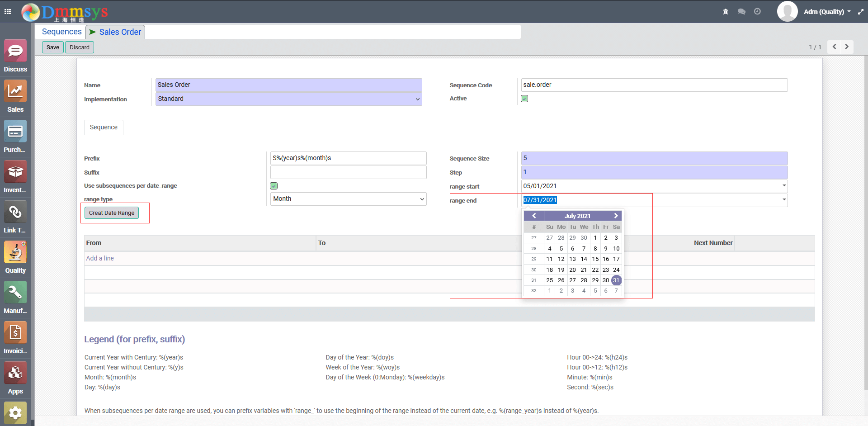Viewport: 868px width, 426px height.
Task: Open the Purchase app
Action: point(15,137)
